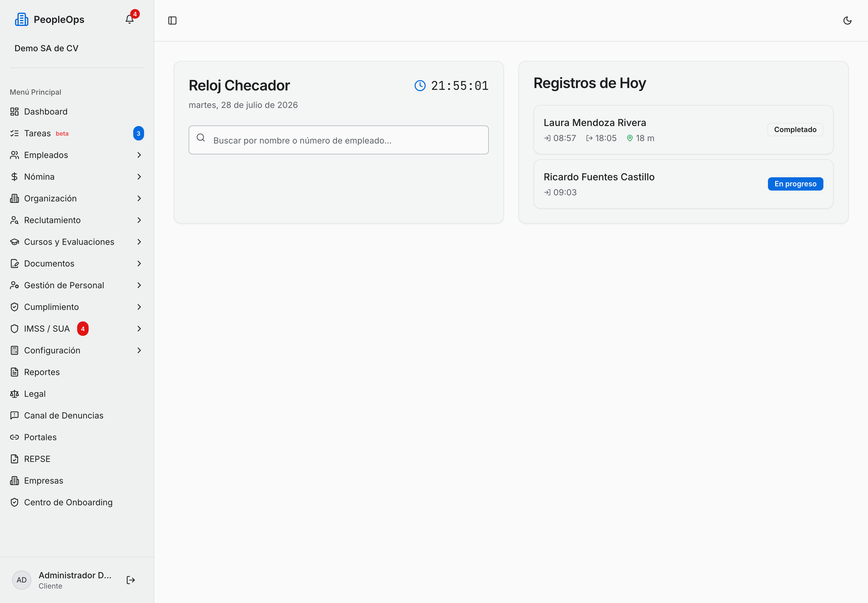This screenshot has height=603, width=868.
Task: Click the Tareas checklist icon
Action: [14, 133]
